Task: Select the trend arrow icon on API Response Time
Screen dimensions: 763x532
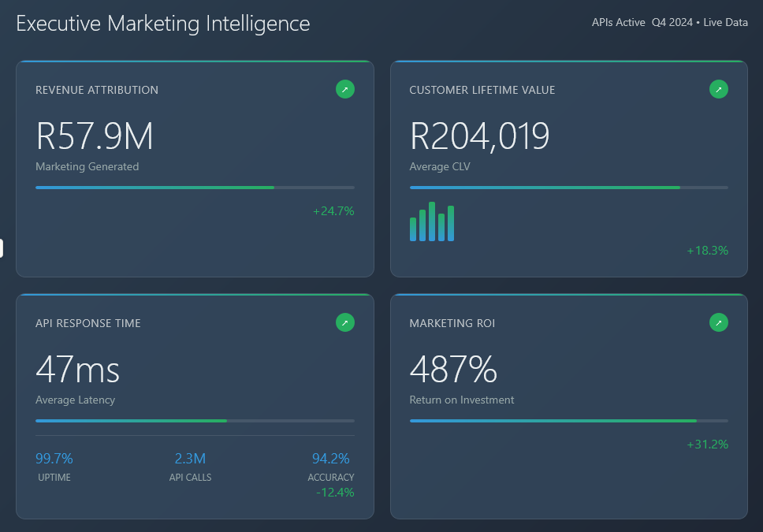Action: point(344,322)
